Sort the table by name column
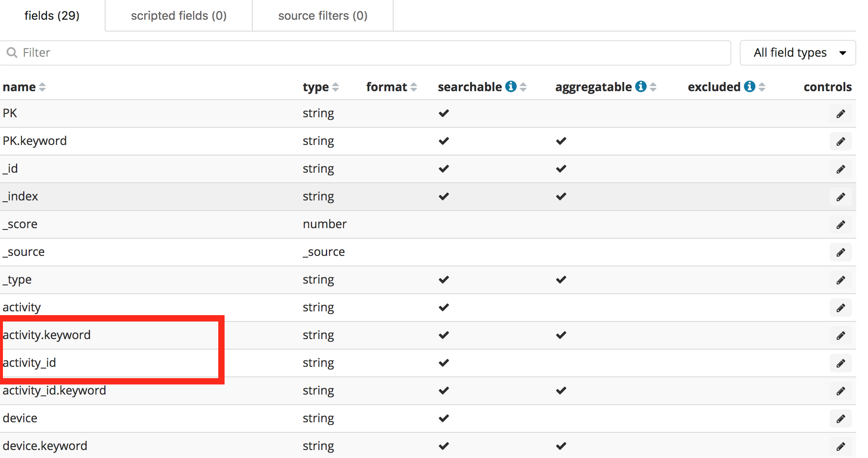The width and height of the screenshot is (868, 458). click(42, 87)
